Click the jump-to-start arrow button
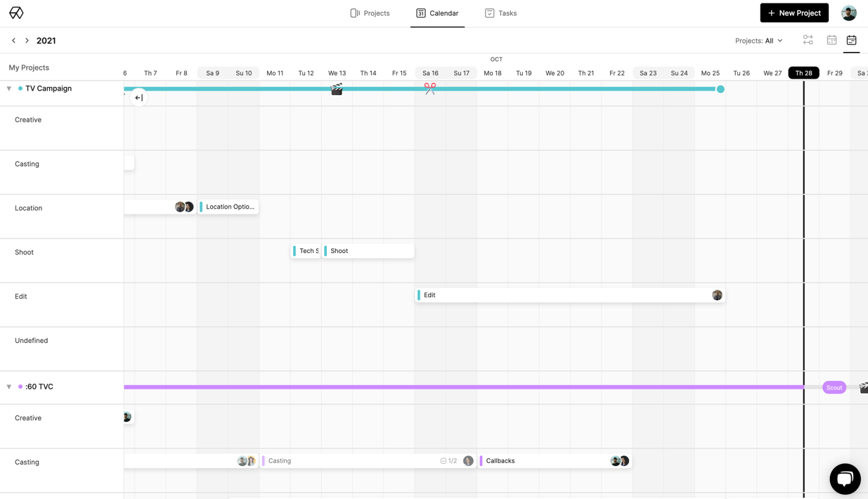Image resolution: width=868 pixels, height=499 pixels. pyautogui.click(x=138, y=98)
